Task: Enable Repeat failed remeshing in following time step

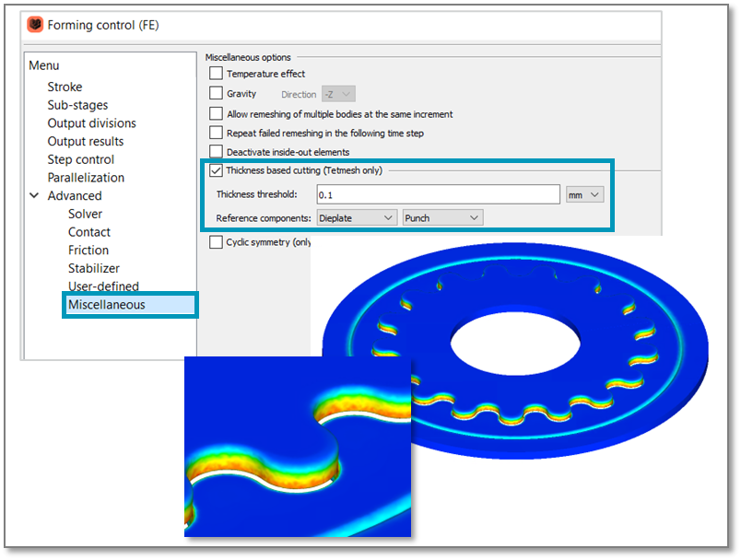Action: [x=216, y=133]
